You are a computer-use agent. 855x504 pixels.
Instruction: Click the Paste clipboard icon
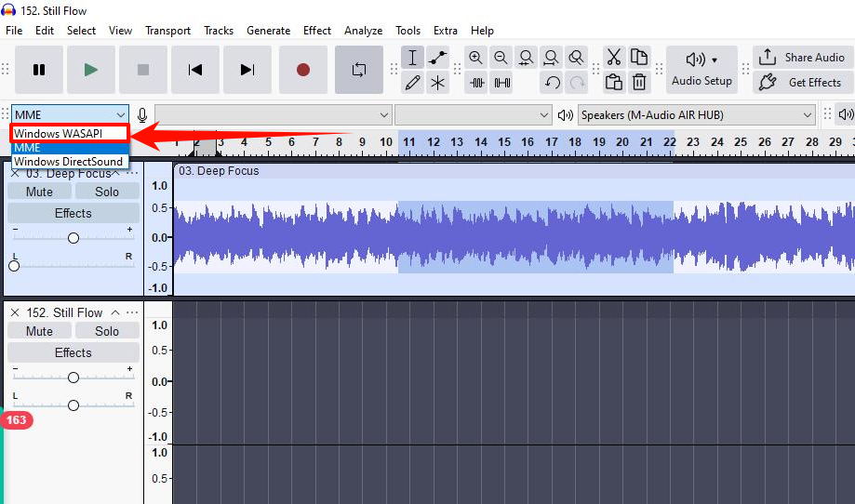coord(613,83)
